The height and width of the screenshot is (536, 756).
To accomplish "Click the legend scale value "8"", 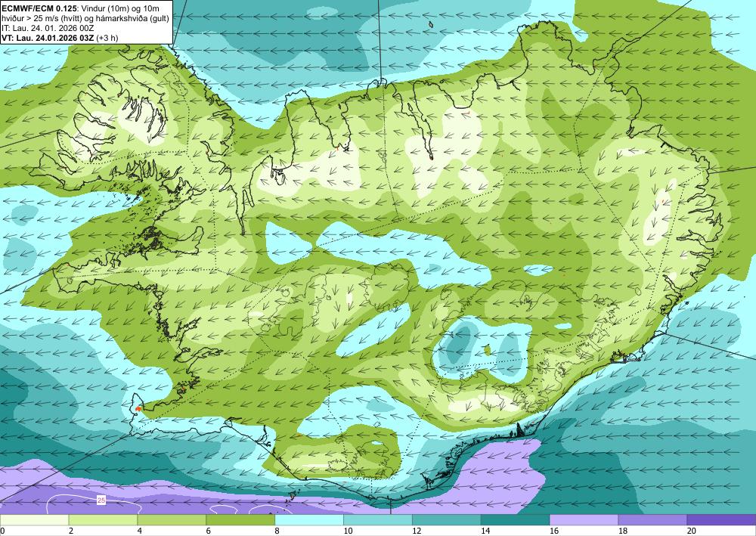I will (x=277, y=531).
